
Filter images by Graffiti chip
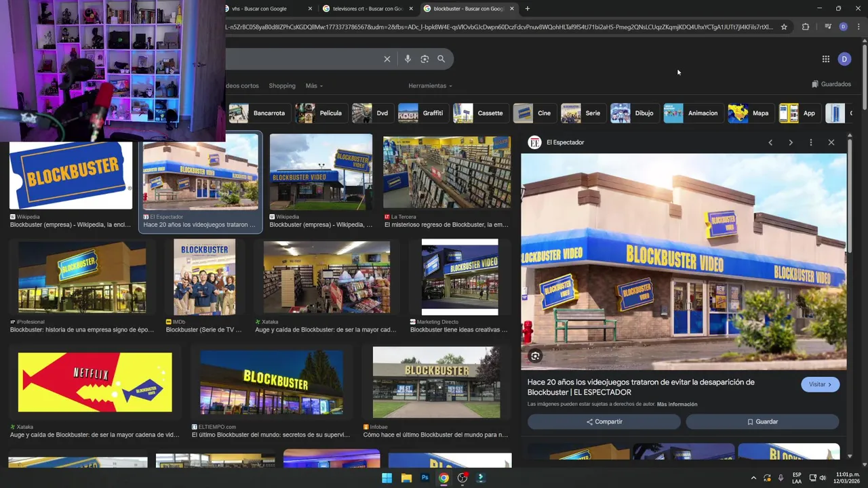click(x=422, y=113)
